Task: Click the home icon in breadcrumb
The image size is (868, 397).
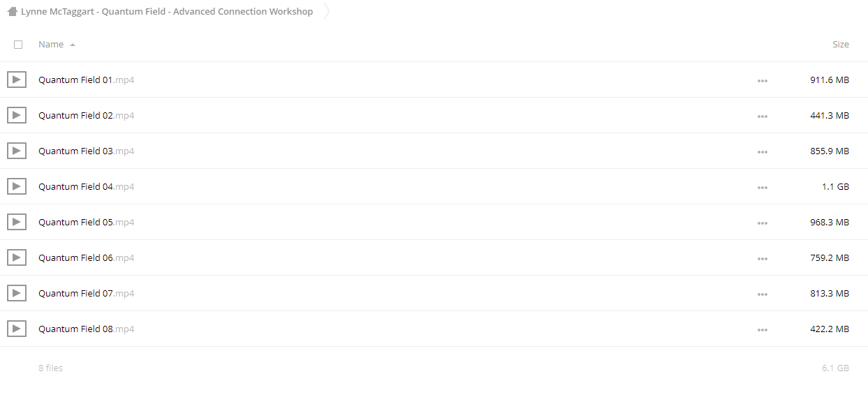Action: (12, 11)
